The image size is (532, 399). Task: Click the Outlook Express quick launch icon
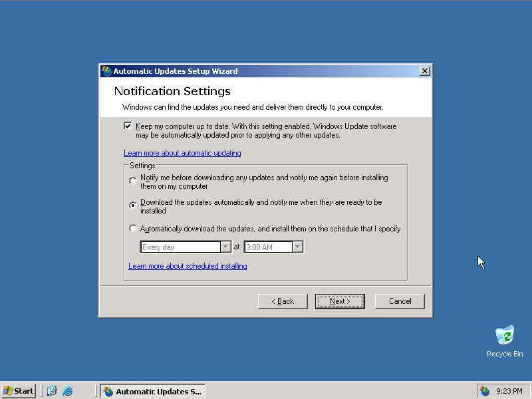[x=52, y=391]
